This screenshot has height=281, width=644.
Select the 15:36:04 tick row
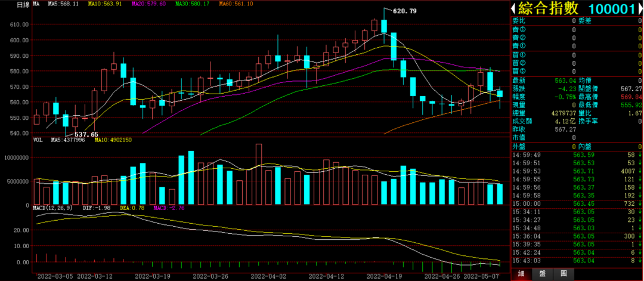pos(577,236)
